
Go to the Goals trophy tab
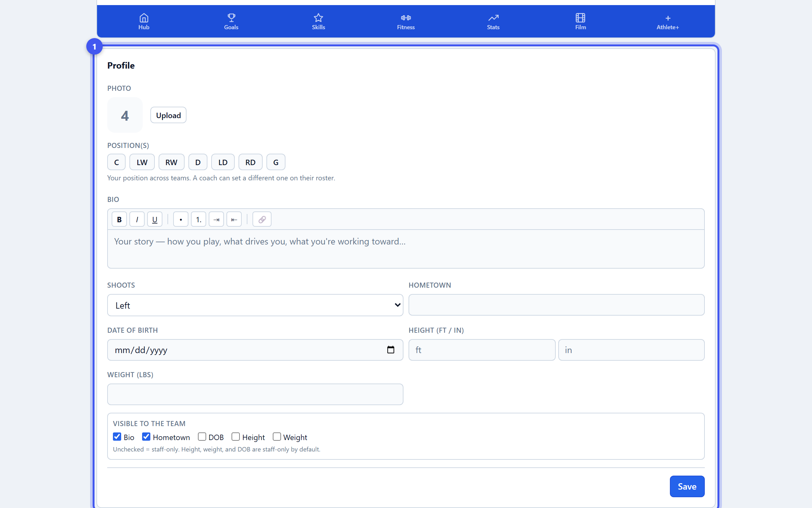point(231,22)
